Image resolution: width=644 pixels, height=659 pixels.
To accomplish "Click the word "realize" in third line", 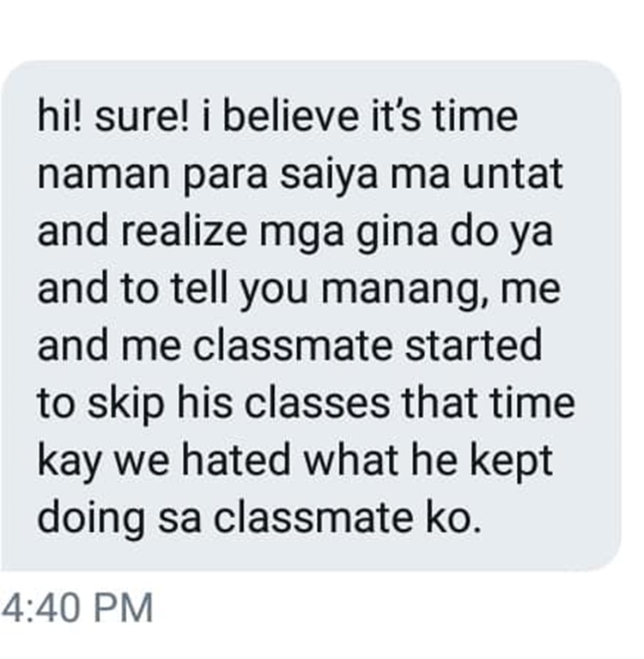I will [x=185, y=231].
